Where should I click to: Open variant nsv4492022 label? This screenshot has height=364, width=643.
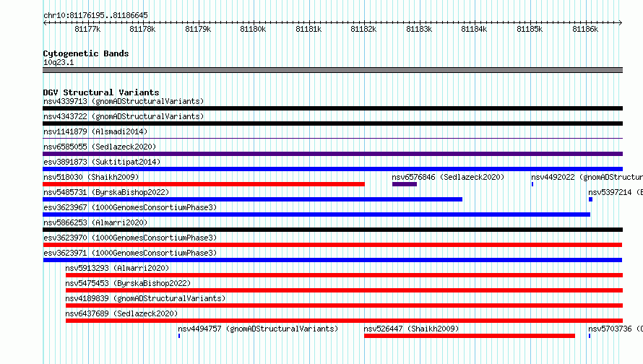[x=587, y=177]
